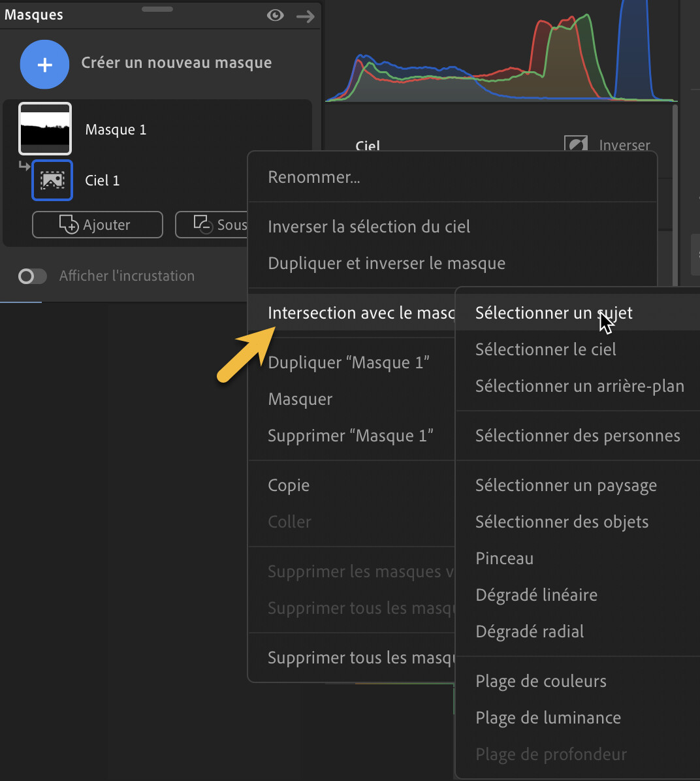Choose Renommer... from context menu
700x781 pixels.
click(314, 177)
